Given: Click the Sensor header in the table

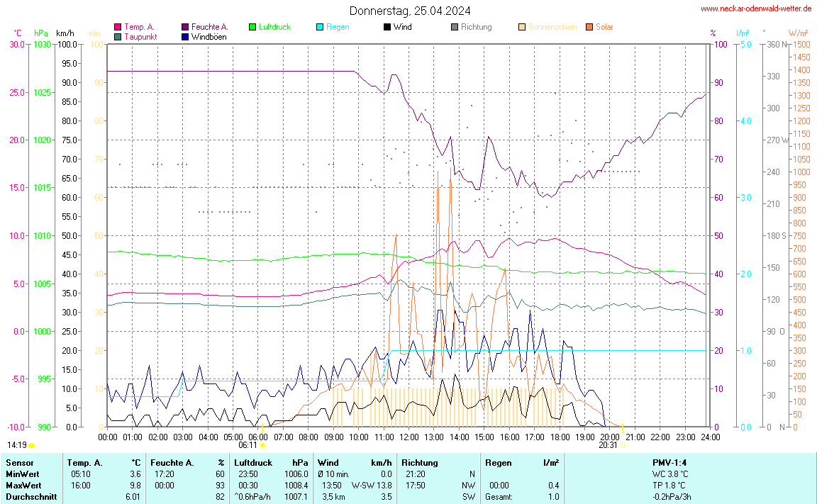Looking at the screenshot, I should tap(19, 462).
